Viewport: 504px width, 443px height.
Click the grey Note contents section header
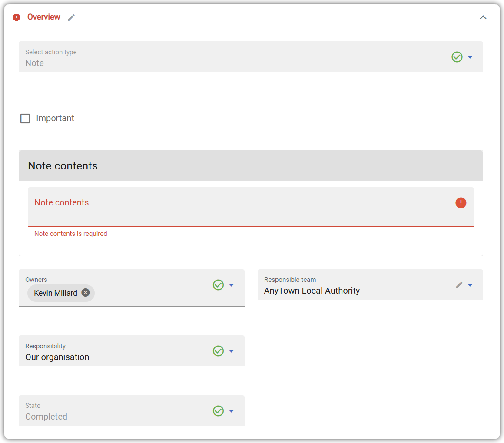point(251,165)
